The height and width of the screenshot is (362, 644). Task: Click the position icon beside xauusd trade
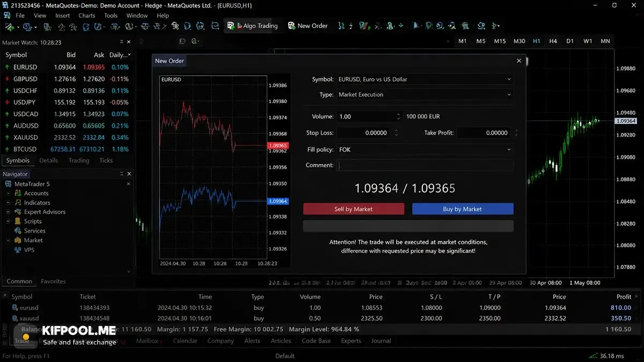click(16, 319)
